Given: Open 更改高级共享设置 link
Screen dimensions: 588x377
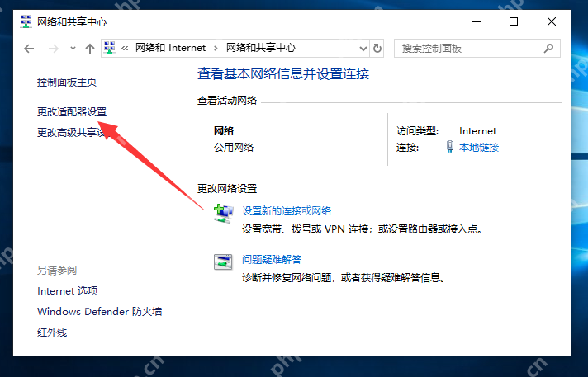Looking at the screenshot, I should pyautogui.click(x=72, y=132).
